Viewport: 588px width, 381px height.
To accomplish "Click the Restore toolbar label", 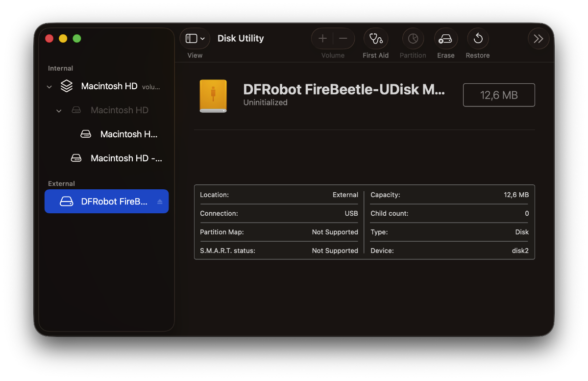I will [x=478, y=55].
